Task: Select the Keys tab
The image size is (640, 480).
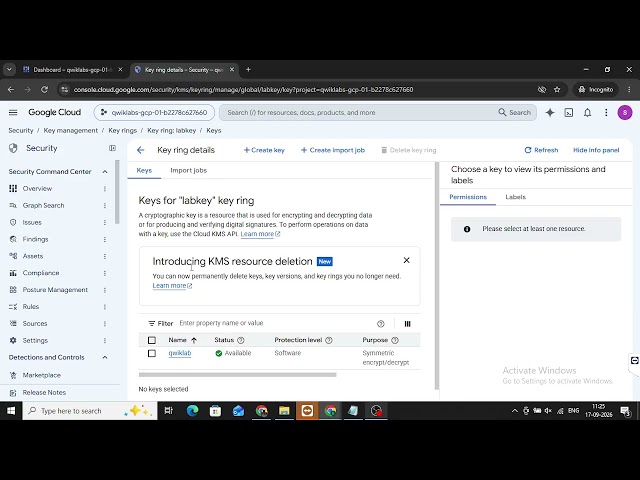Action: 144,170
